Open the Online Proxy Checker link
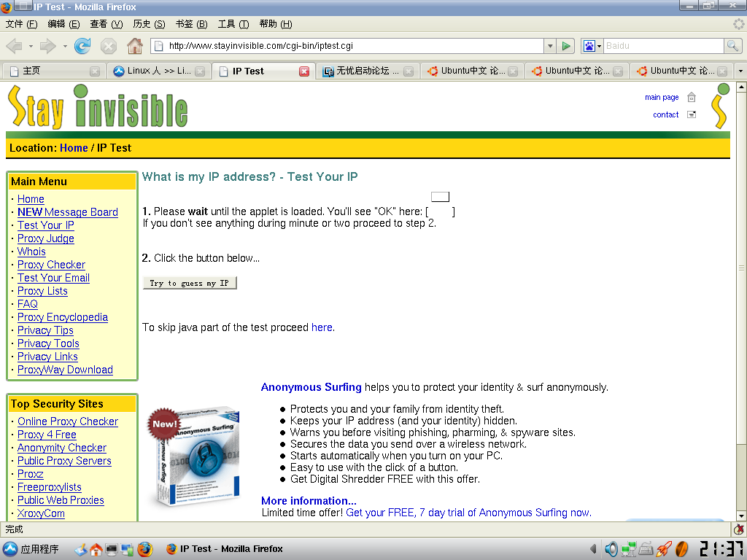 pyautogui.click(x=68, y=421)
